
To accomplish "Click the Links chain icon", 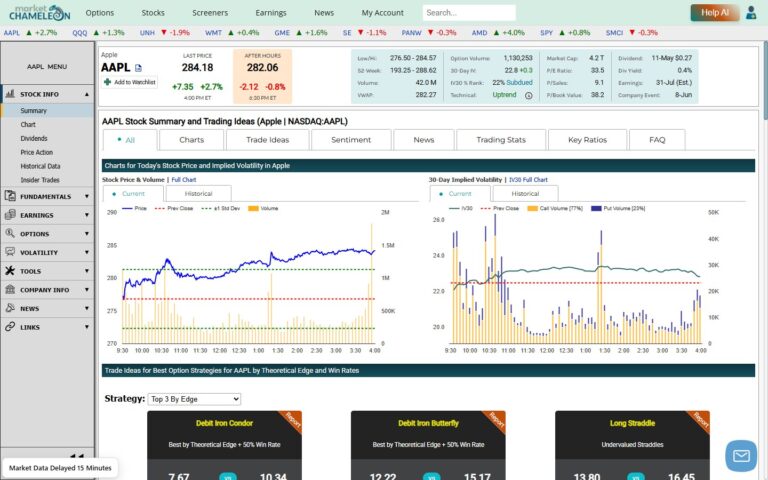I will (x=10, y=326).
